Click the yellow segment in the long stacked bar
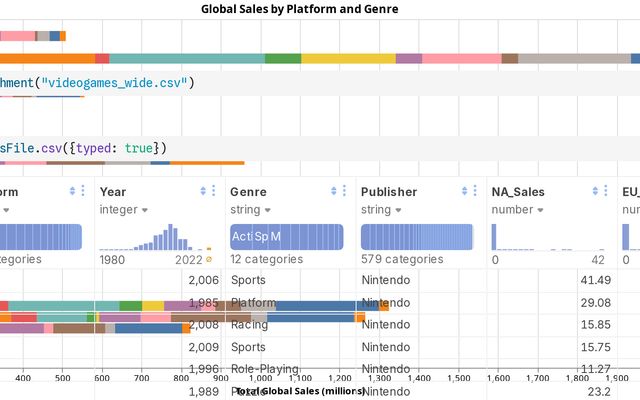Screen dimensions: 640x400 [348, 59]
